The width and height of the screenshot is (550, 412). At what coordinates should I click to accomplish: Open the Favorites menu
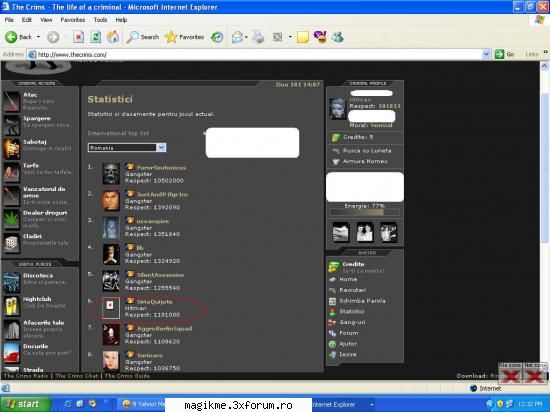pos(73,20)
